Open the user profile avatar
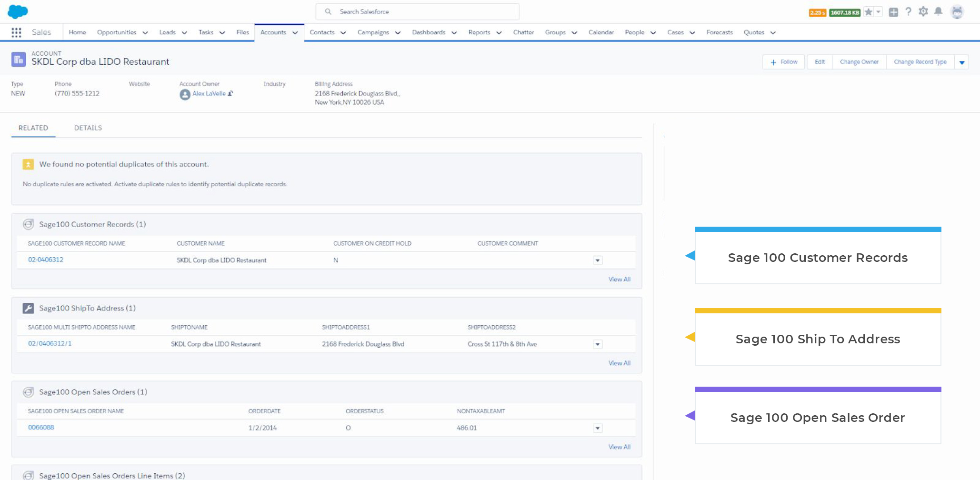 click(957, 12)
